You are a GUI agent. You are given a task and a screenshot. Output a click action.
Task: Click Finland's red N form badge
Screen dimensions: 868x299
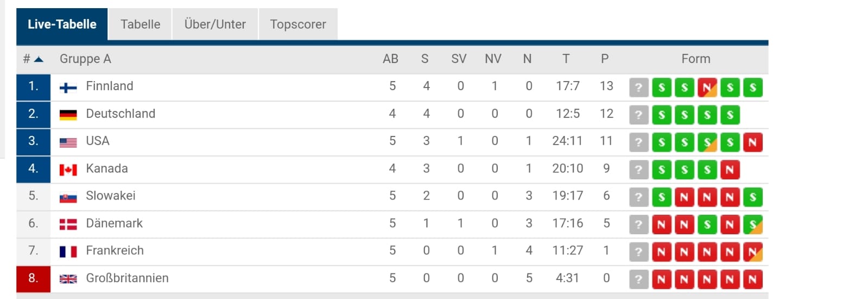click(x=707, y=88)
